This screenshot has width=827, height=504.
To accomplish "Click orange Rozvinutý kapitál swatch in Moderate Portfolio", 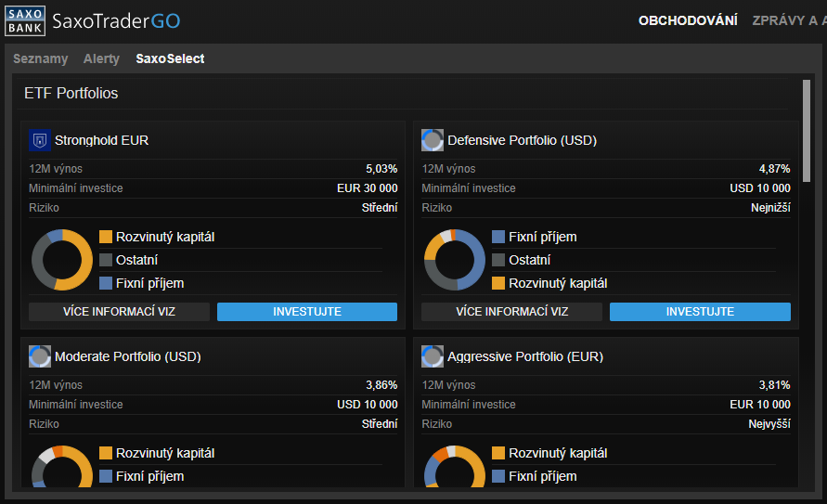I will 106,453.
